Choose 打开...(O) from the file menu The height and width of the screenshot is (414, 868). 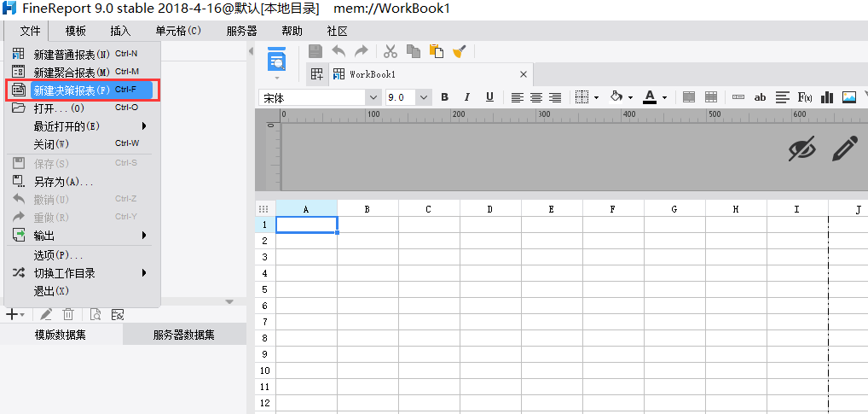click(82, 108)
